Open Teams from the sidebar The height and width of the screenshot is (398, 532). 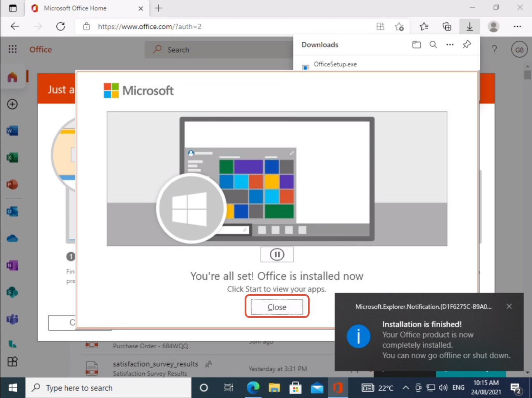coord(12,319)
